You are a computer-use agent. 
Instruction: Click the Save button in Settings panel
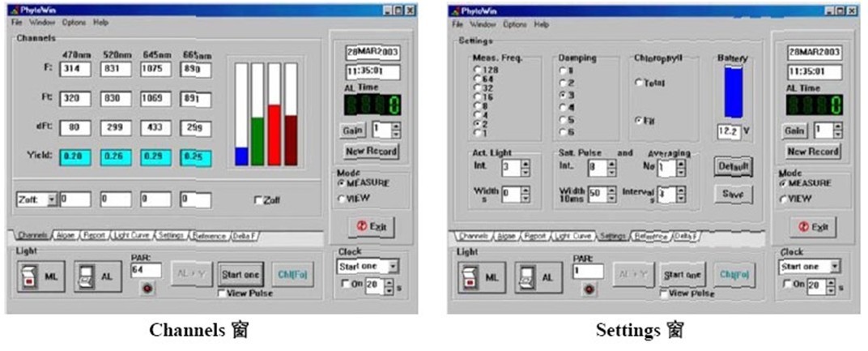coord(733,195)
